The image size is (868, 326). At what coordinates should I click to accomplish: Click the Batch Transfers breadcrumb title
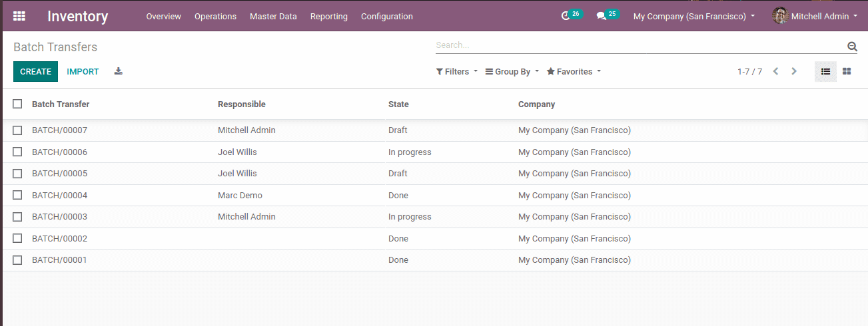pyautogui.click(x=55, y=47)
